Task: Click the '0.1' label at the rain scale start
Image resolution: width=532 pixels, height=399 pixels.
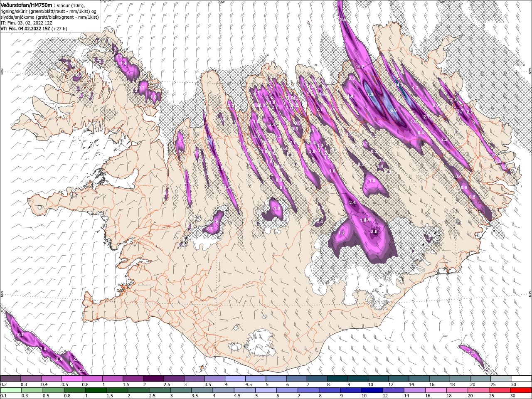Action: pyautogui.click(x=3, y=396)
